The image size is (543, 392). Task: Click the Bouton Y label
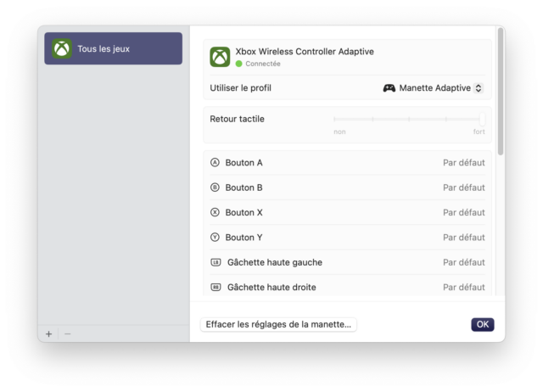244,238
